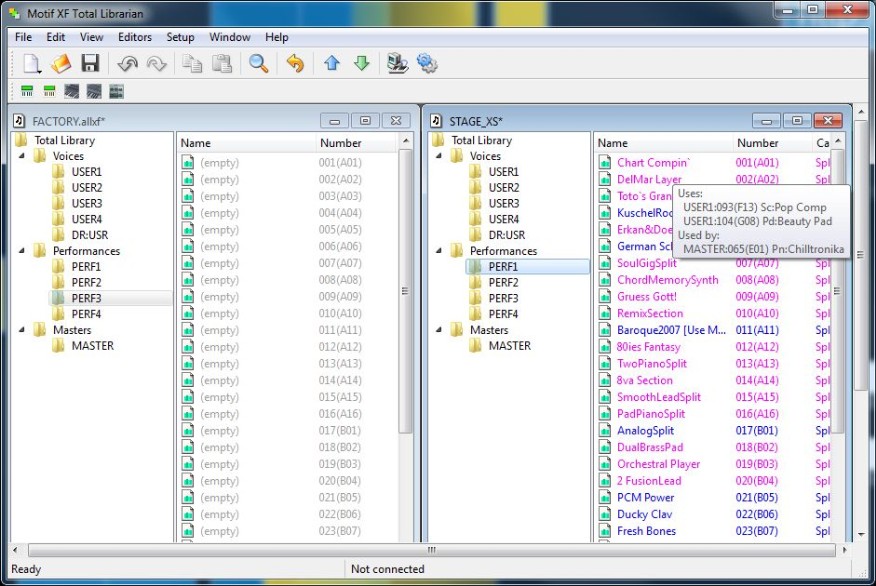Click the FACTORY.allxf list vertical scrollbar
The width and height of the screenshot is (876, 586).
click(x=406, y=290)
